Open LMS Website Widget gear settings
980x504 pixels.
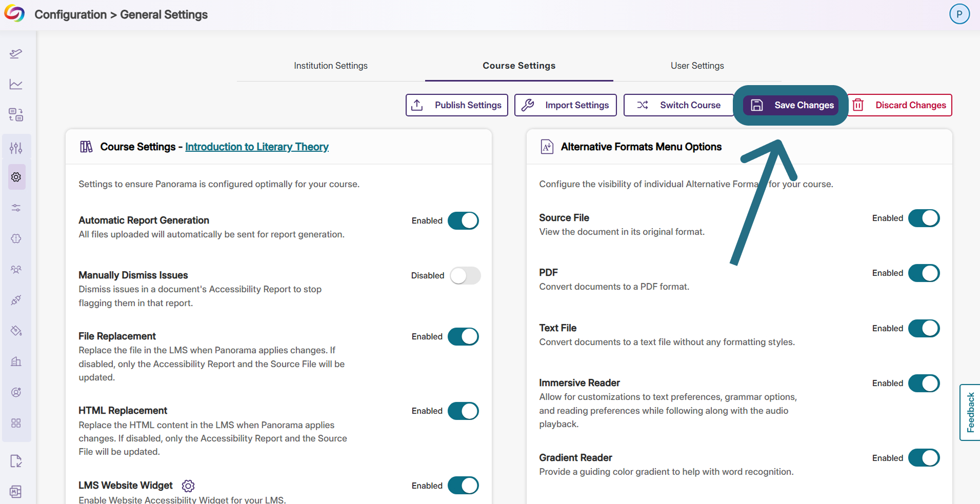click(188, 486)
